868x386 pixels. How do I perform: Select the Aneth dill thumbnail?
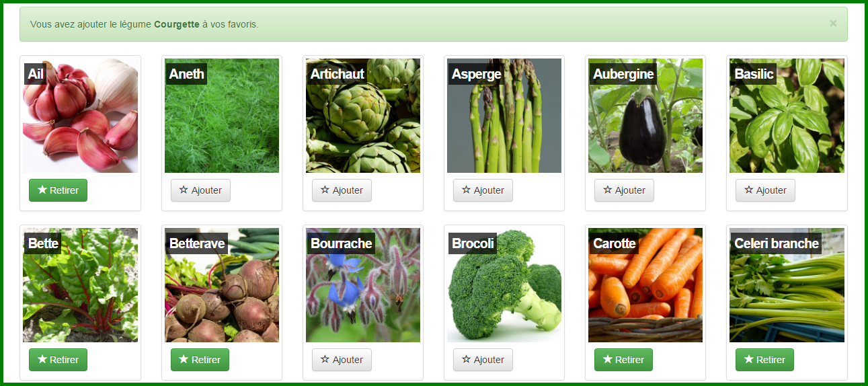(222, 116)
